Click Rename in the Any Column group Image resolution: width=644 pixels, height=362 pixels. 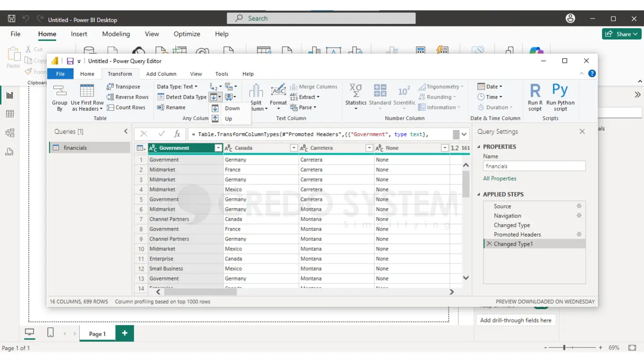coord(171,107)
